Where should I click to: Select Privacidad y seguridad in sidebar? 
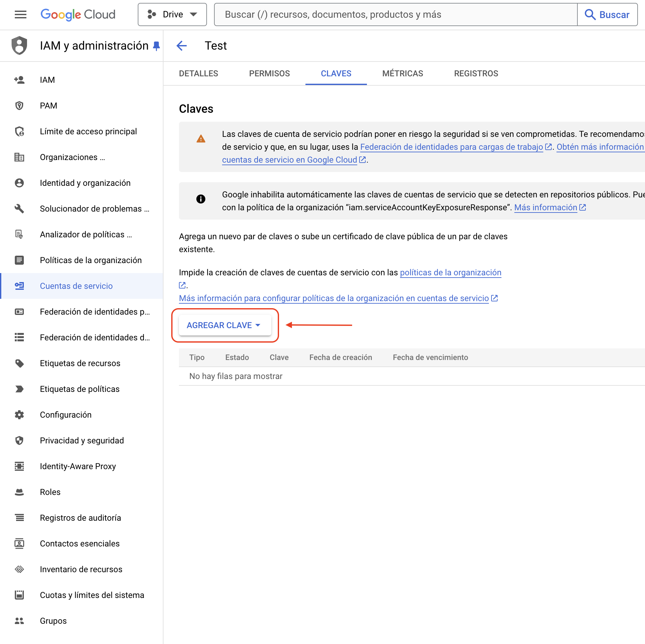[x=82, y=440]
